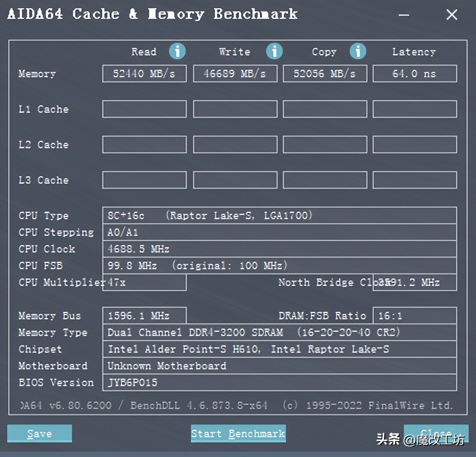Click the empty L3 Cache Copy result box
This screenshot has height=457, width=476.
point(325,180)
